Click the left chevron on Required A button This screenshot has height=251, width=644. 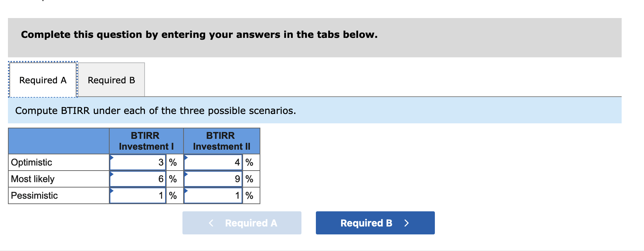211,223
